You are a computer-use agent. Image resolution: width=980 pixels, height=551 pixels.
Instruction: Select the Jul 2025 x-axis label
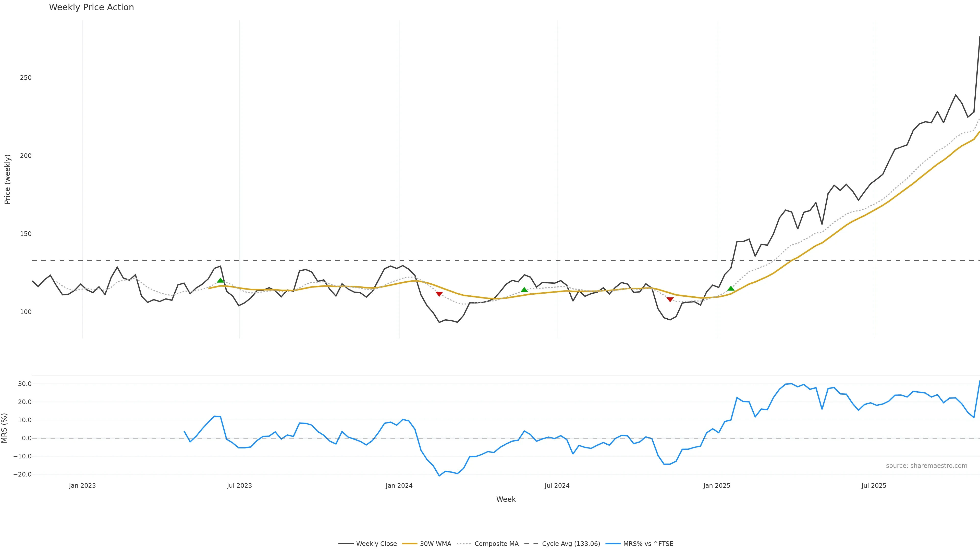874,486
